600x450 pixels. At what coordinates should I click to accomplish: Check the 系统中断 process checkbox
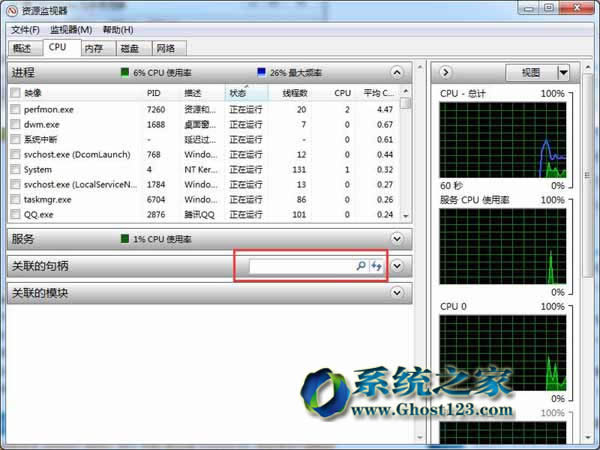pyautogui.click(x=15, y=139)
